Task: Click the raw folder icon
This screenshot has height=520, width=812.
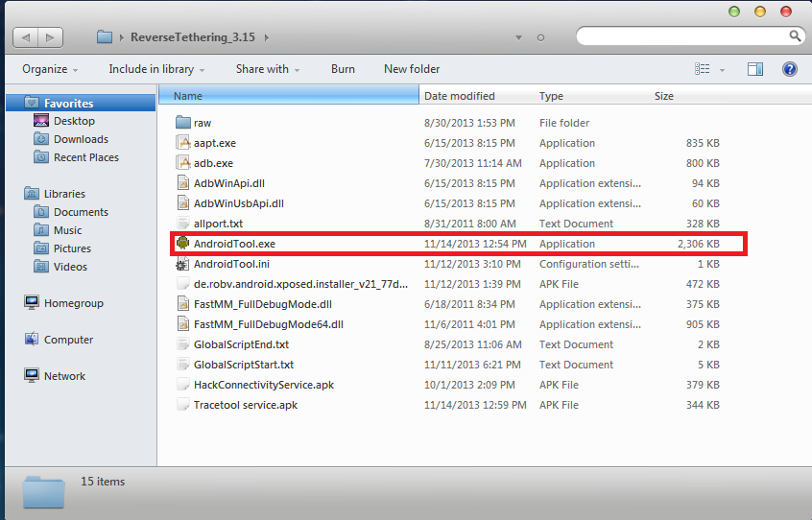Action: [x=182, y=123]
